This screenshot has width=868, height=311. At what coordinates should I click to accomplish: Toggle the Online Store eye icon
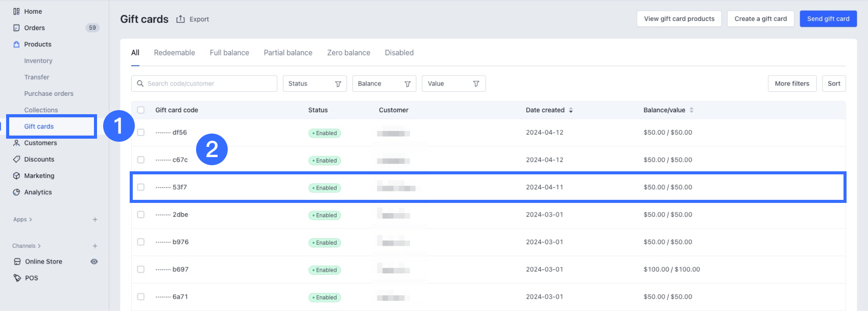click(x=94, y=262)
